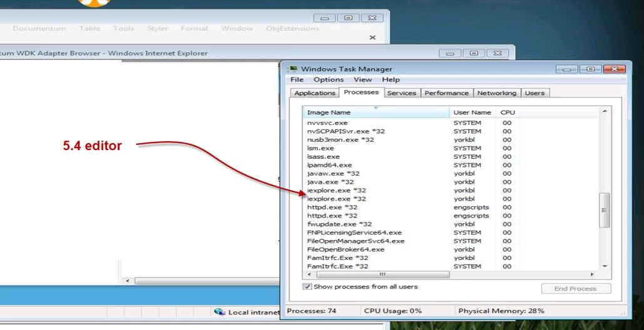Switch to the Processes tab
This screenshot has height=330, width=644.
pos(362,92)
